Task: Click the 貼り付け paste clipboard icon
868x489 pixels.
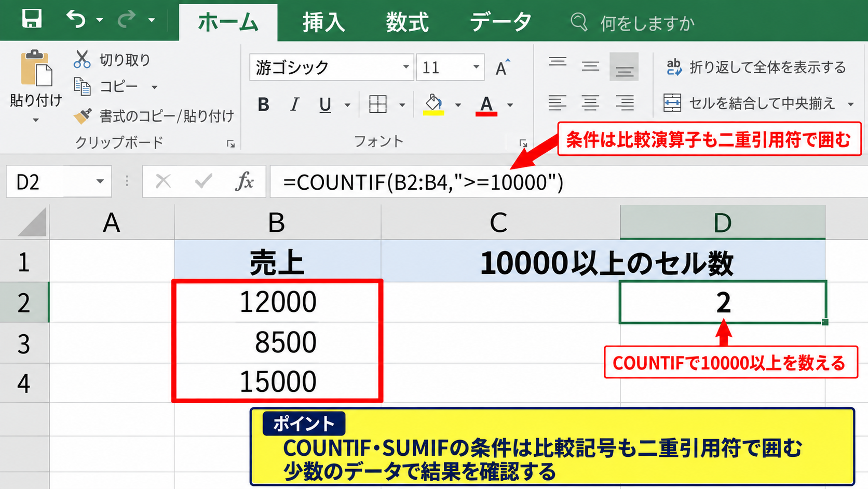Action: click(36, 69)
